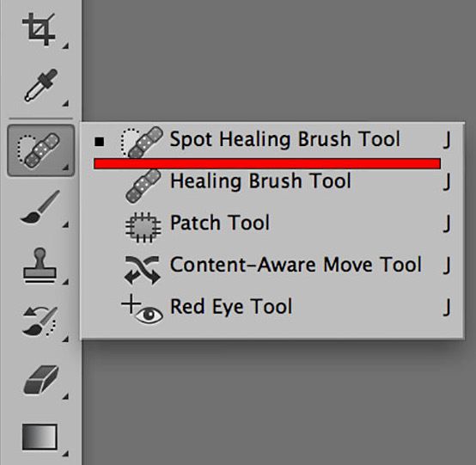Viewport: 476px width, 465px height.
Task: Click the Spot Healing Brush flyout bandage icon
Action: (142, 143)
